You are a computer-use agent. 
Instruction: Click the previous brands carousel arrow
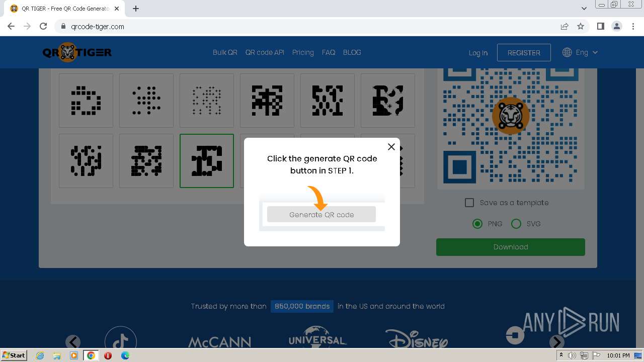[x=73, y=342]
